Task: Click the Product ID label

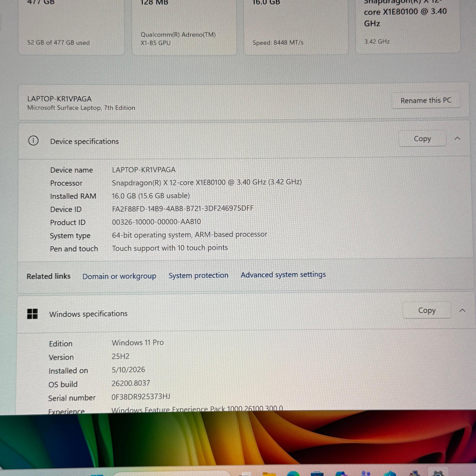Action: 68,222
